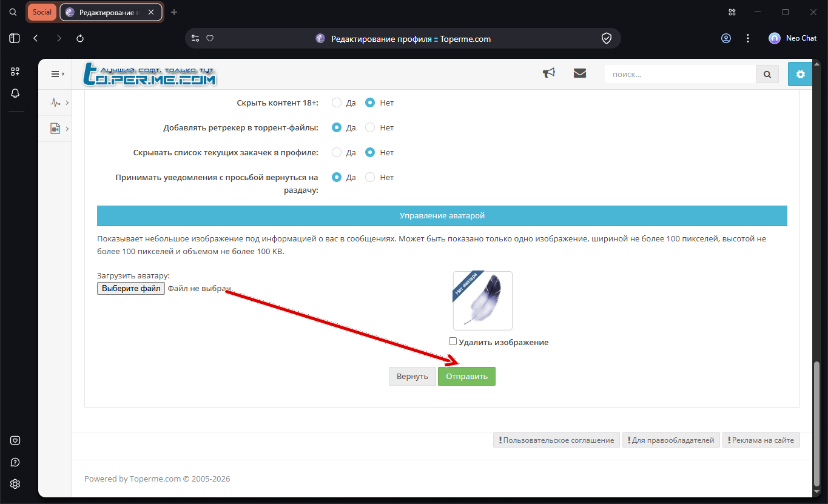Screen dimensions: 828x504
Task: Select 'Нет' for Скрывать список текущих закачек
Action: [370, 153]
